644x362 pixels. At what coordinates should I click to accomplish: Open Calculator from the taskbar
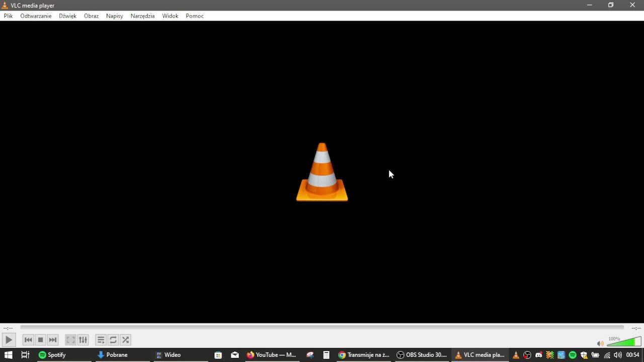(x=326, y=355)
